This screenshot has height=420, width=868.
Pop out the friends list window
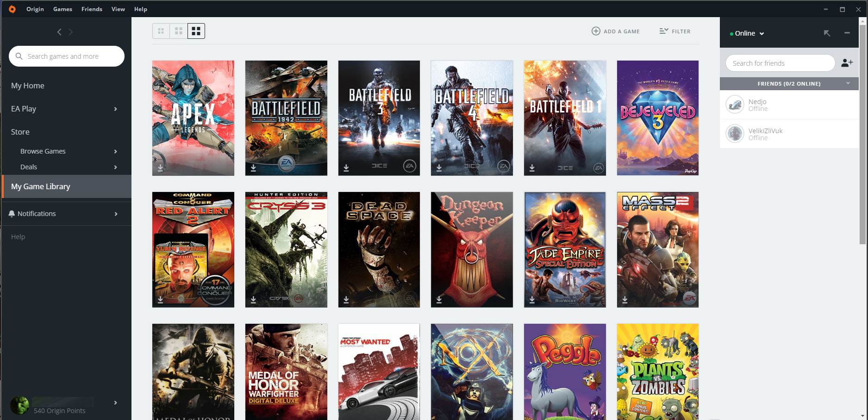click(x=827, y=33)
